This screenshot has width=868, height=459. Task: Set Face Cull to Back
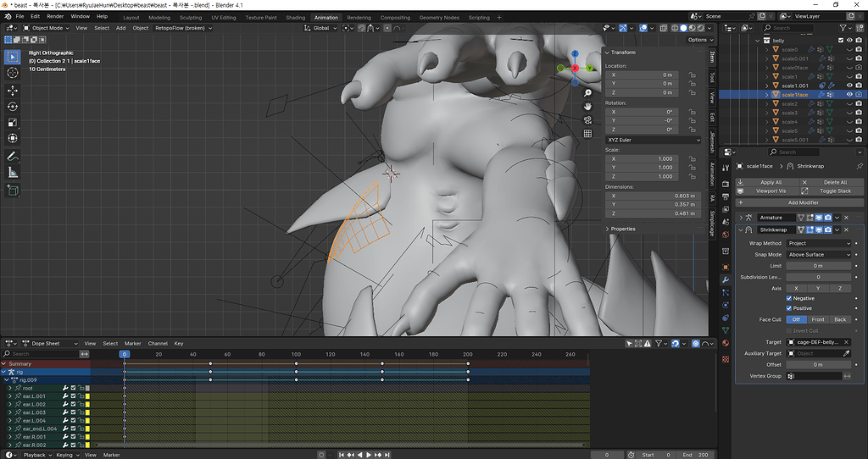click(x=840, y=319)
